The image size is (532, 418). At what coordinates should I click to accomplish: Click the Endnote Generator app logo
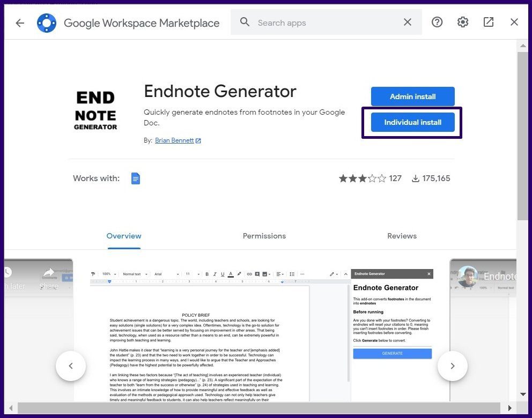coord(95,110)
